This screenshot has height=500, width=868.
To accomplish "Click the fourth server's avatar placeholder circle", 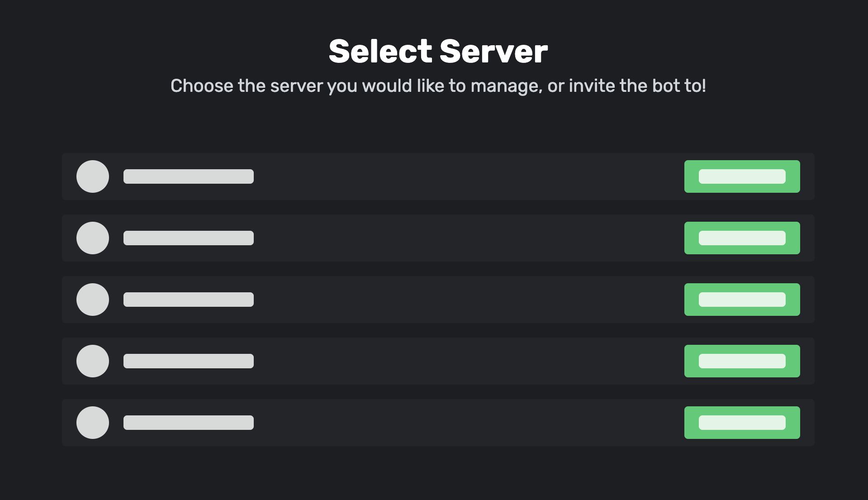I will point(93,361).
